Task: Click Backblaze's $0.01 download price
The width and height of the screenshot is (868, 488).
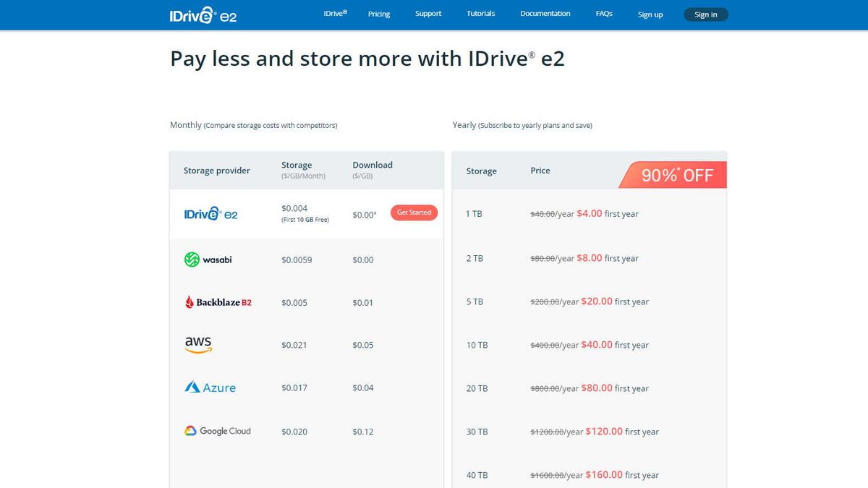Action: (x=363, y=303)
